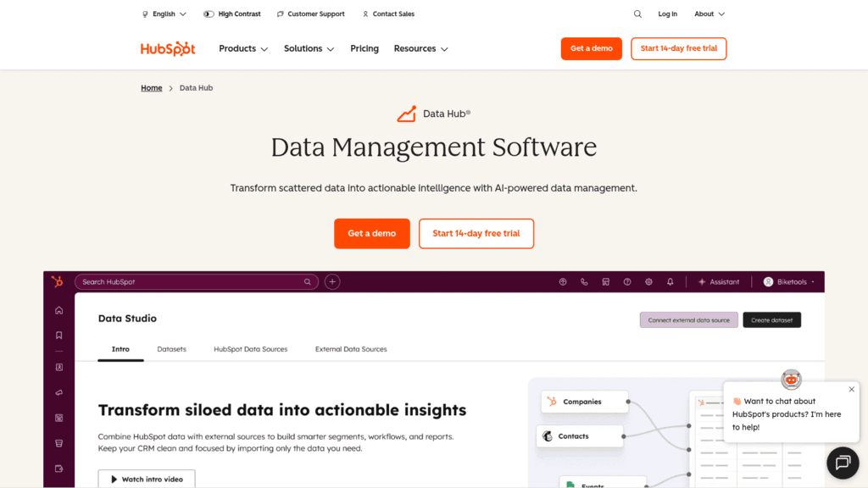Viewport: 868px width, 488px height.
Task: Open the Biketools account dropdown
Action: pyautogui.click(x=789, y=281)
